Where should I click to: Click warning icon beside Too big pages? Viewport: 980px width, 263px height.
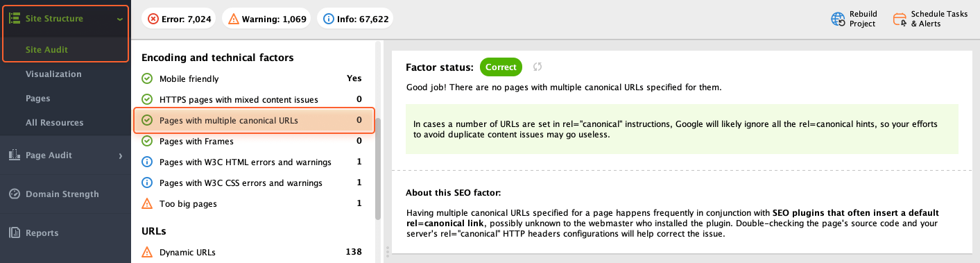coord(146,203)
